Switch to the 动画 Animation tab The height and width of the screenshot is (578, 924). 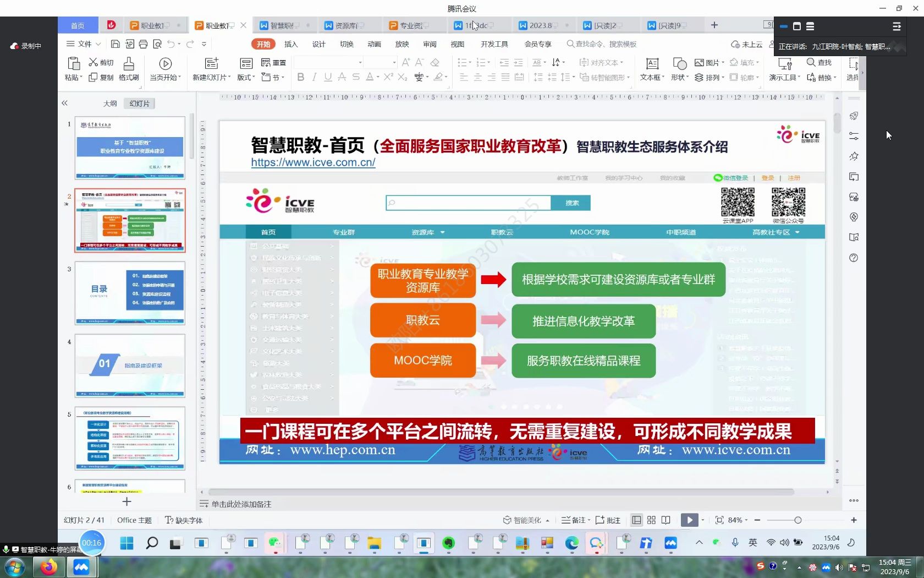pyautogui.click(x=375, y=44)
